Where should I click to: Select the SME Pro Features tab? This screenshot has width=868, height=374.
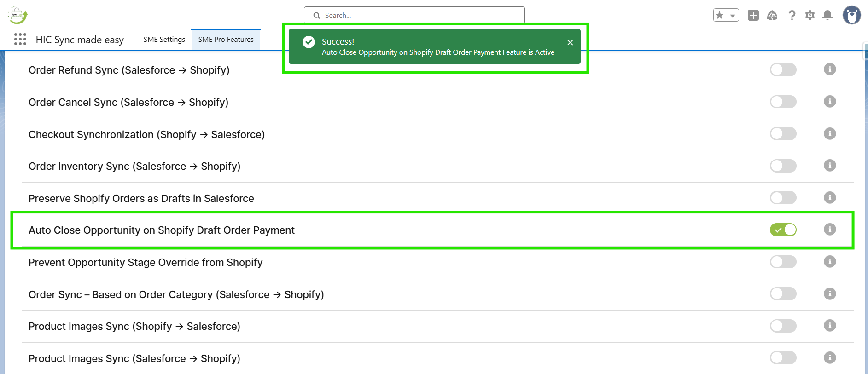[x=226, y=40]
